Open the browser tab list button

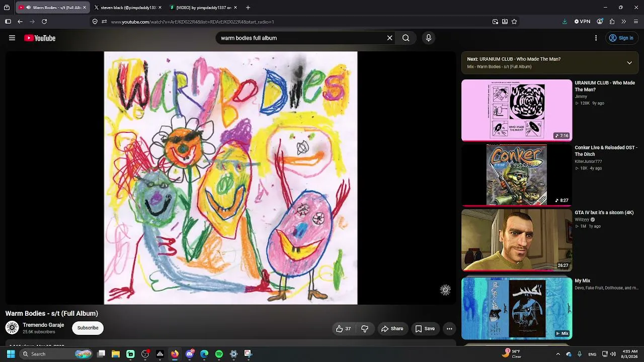click(7, 8)
